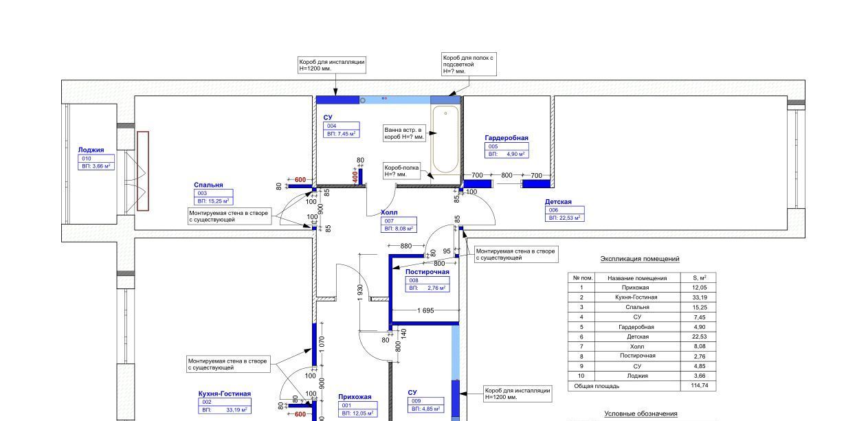Select the Лоджия room label
The height and width of the screenshot is (421, 868).
click(91, 150)
